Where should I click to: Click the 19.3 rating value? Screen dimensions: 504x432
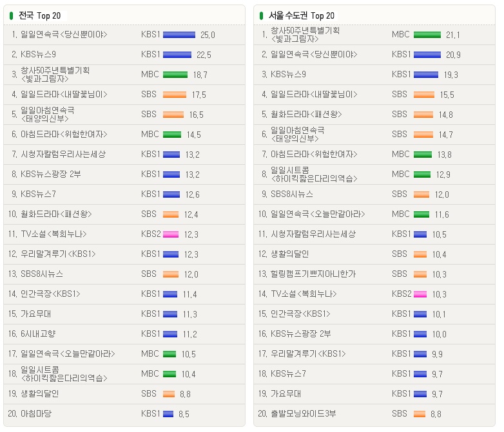451,75
